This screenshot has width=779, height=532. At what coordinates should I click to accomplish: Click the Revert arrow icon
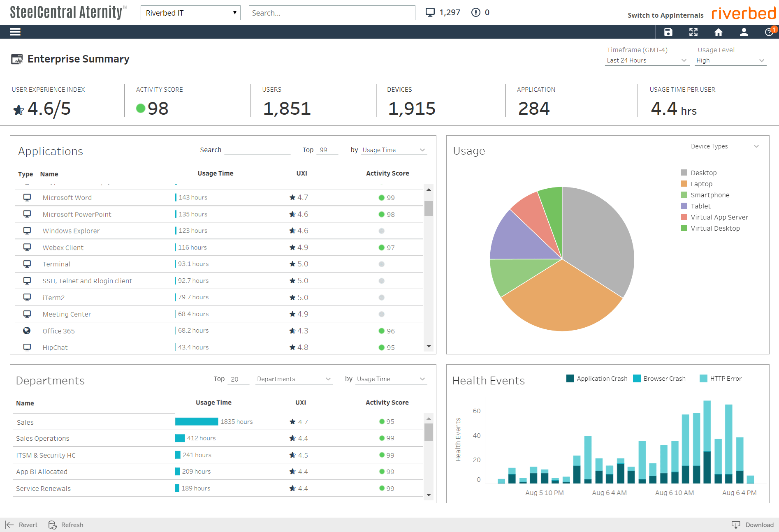(x=9, y=525)
